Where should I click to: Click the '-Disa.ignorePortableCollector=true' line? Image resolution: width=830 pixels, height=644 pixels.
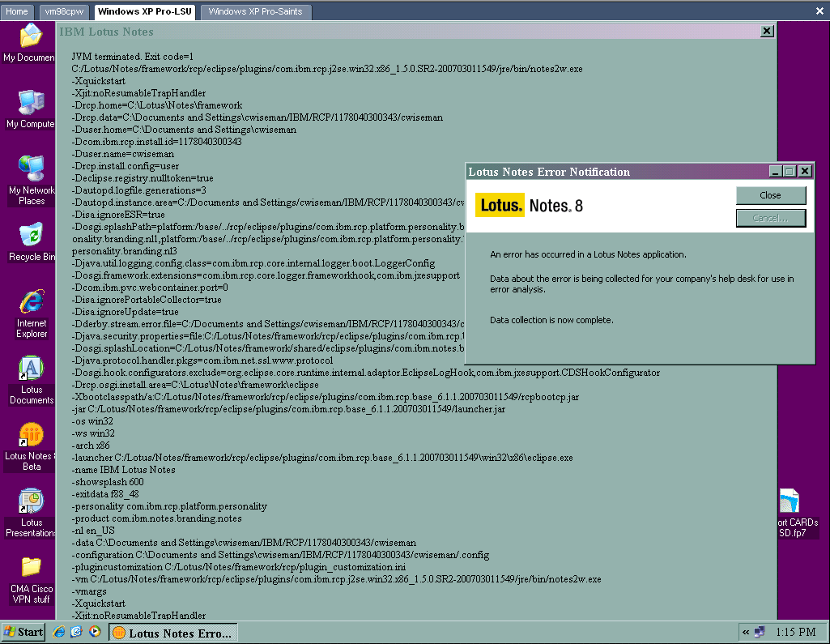pyautogui.click(x=147, y=300)
